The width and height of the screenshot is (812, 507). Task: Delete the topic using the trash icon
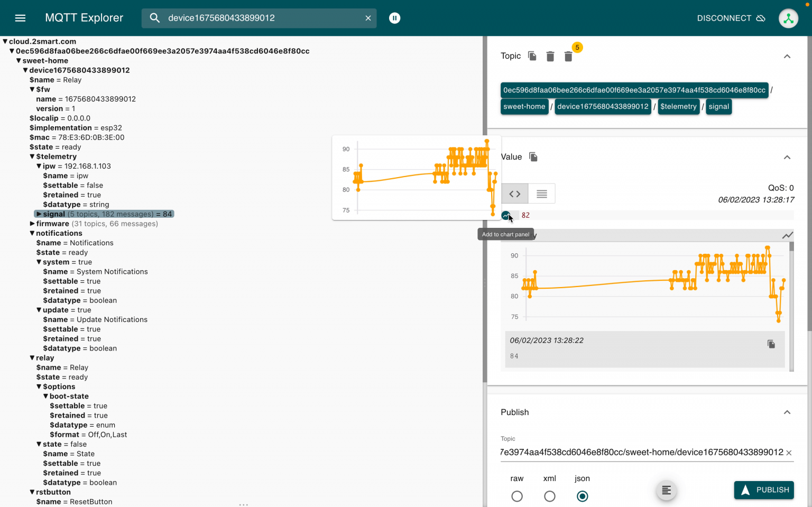(550, 56)
